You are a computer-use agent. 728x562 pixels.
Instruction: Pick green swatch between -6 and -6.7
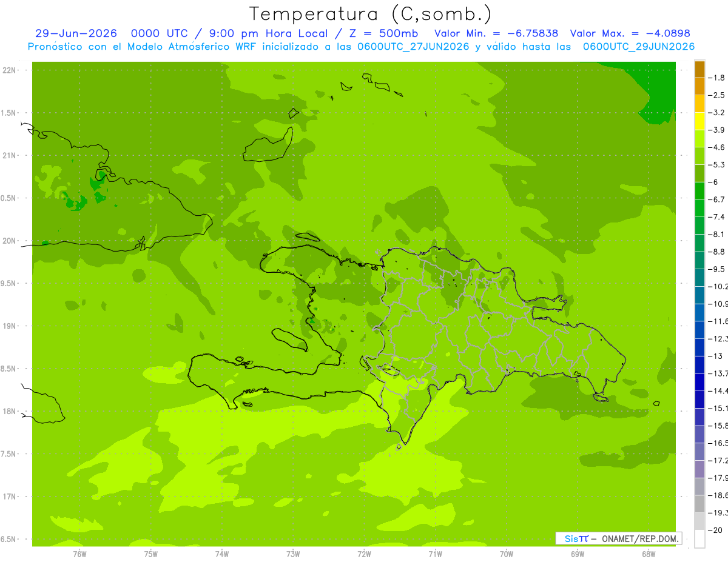pos(699,191)
